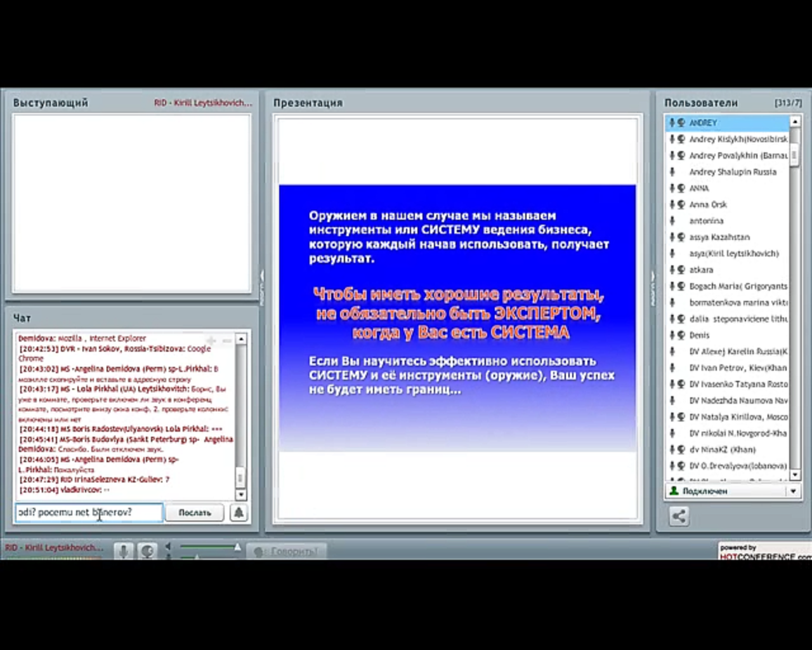The image size is (812, 650).
Task: Select user DV Nadezhda Naumova
Action: point(727,401)
